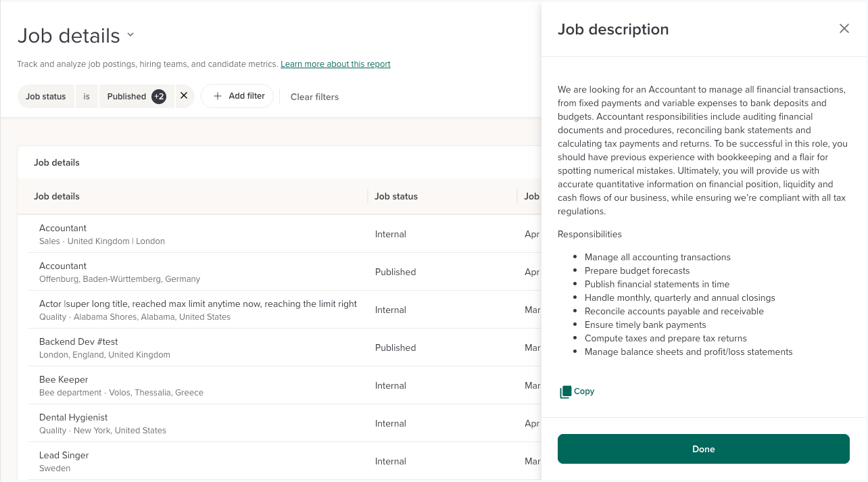Select the Accountant job in London row

tap(63, 228)
